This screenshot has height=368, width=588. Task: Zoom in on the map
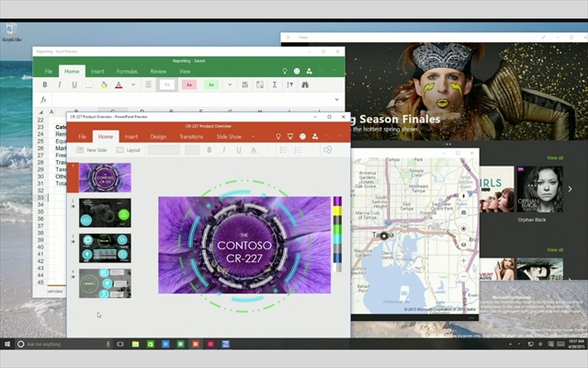point(463,260)
